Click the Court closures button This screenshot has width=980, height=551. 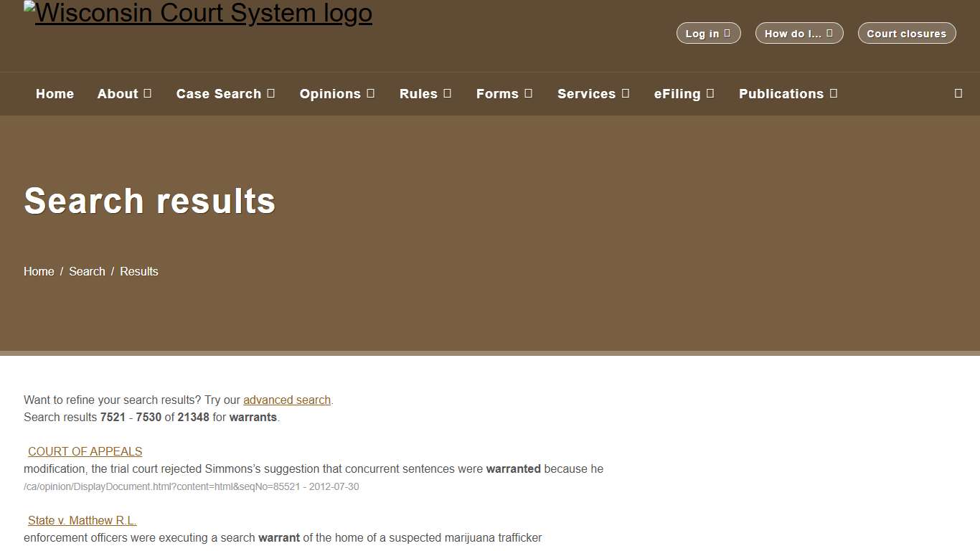906,33
